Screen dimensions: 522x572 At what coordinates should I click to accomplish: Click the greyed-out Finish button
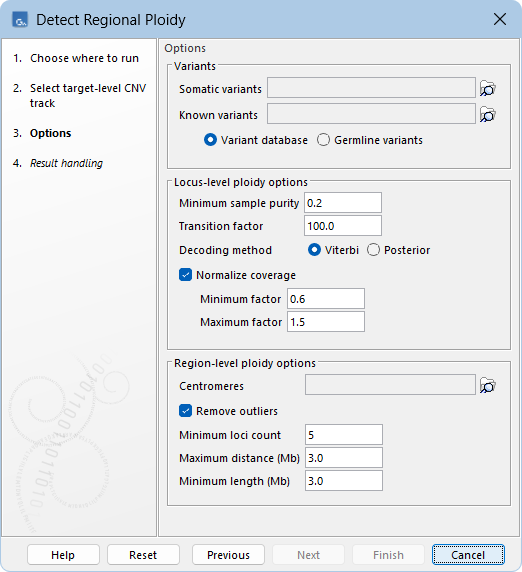pyautogui.click(x=388, y=555)
